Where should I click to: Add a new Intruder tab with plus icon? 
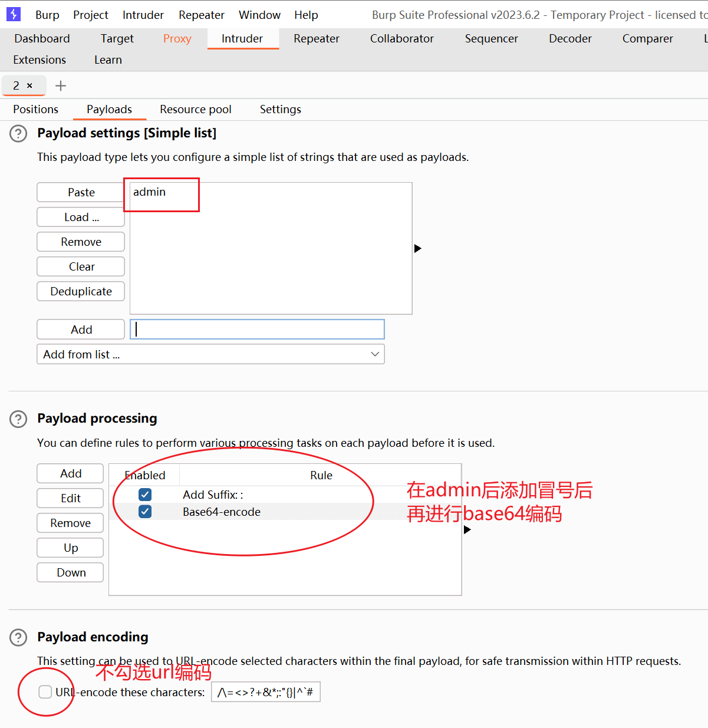tap(60, 86)
